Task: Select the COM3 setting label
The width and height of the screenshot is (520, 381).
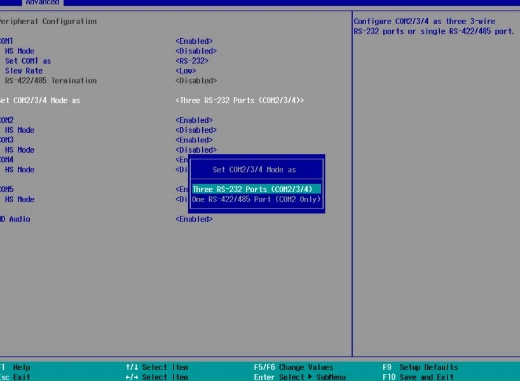Action: point(7,140)
